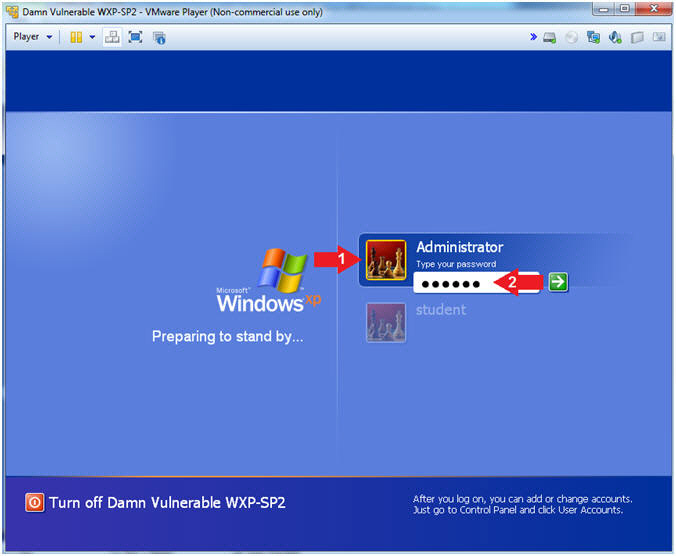Expand the hidden devices chevron

(x=533, y=37)
